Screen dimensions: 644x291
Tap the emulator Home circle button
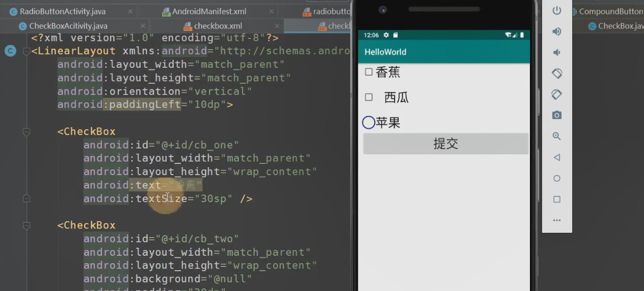click(x=557, y=178)
